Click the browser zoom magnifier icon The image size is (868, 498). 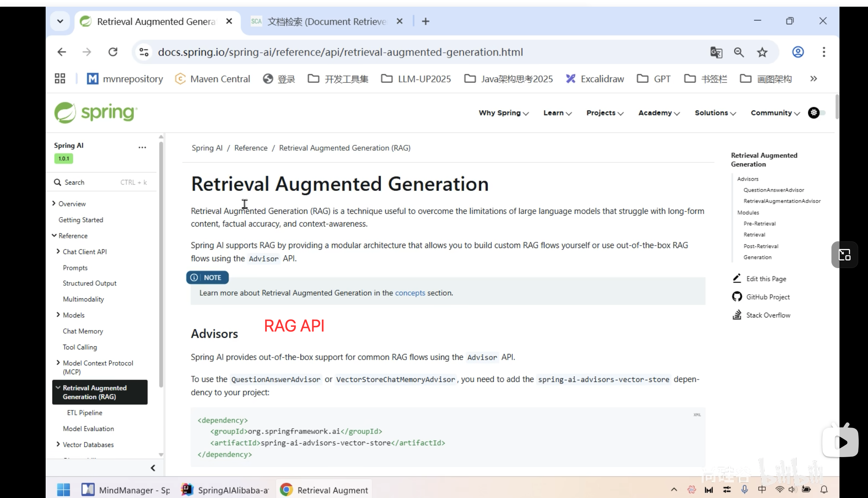click(x=739, y=52)
